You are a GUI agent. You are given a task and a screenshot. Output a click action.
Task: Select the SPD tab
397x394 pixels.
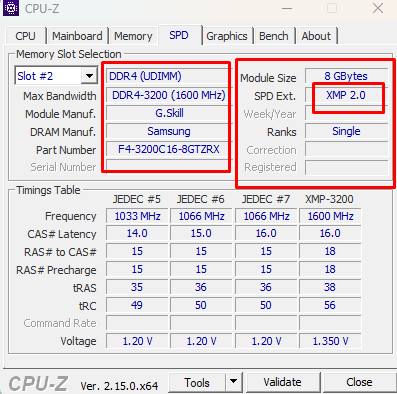179,35
